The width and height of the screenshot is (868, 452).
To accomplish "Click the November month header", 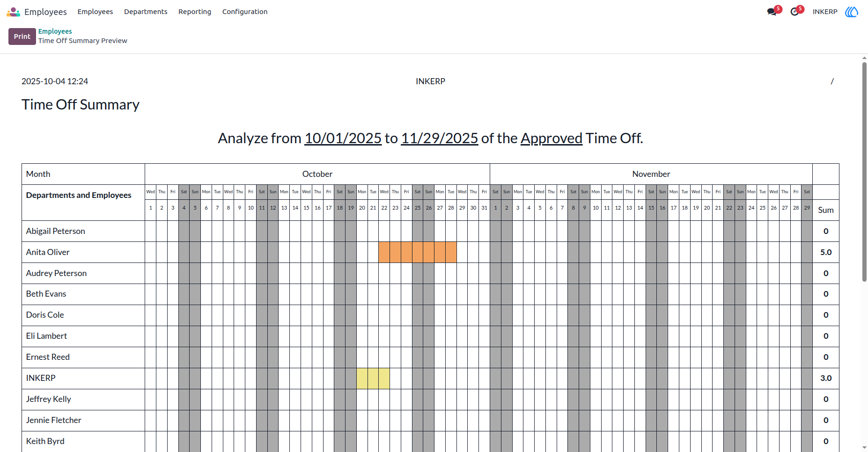I will pos(651,174).
